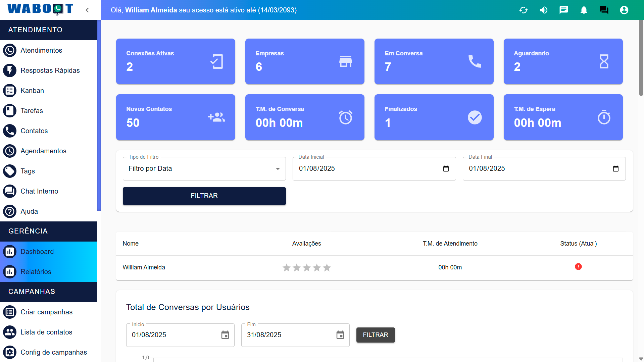Rate William Almeida with the fifth star
This screenshot has height=362, width=644.
327,268
